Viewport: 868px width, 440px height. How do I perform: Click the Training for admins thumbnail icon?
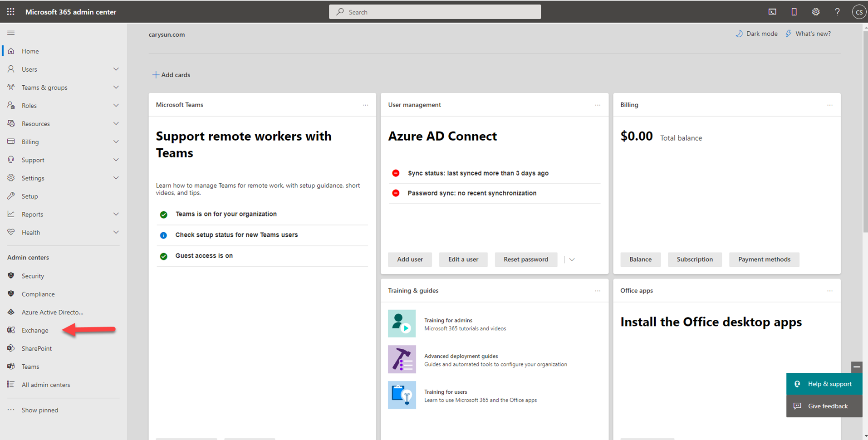coord(402,323)
